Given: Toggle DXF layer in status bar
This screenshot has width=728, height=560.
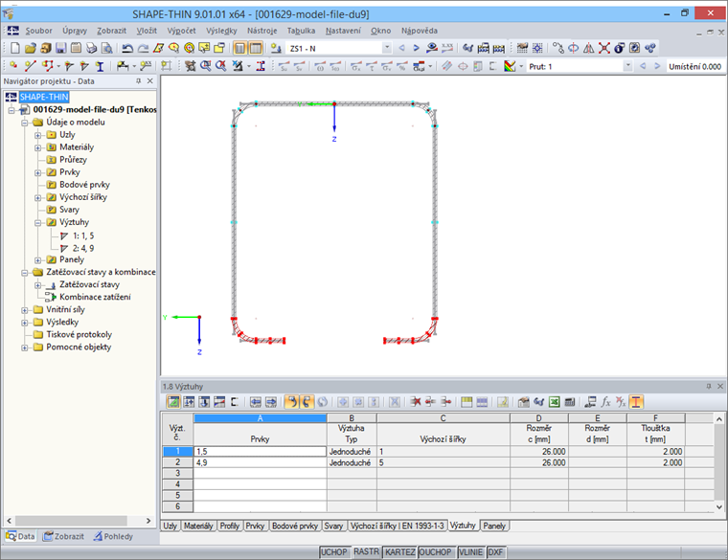Looking at the screenshot, I should tap(495, 552).
